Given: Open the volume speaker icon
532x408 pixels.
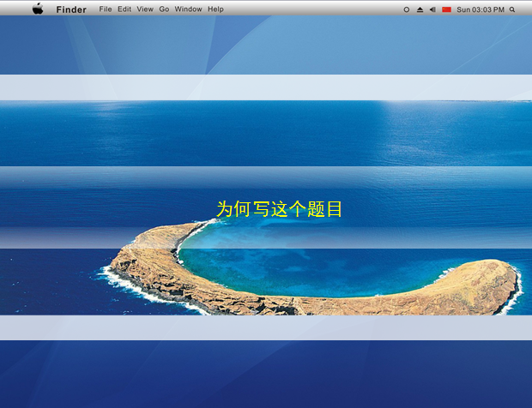Looking at the screenshot, I should (432, 9).
